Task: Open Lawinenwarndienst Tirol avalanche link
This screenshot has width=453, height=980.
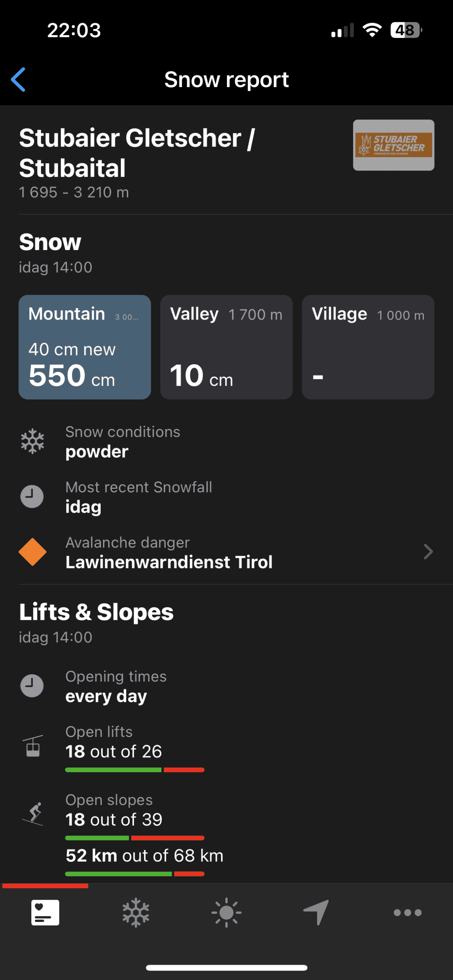Action: pos(169,562)
